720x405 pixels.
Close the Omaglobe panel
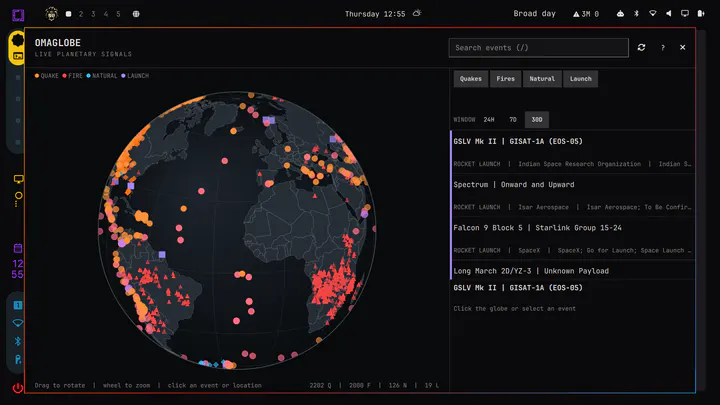683,47
